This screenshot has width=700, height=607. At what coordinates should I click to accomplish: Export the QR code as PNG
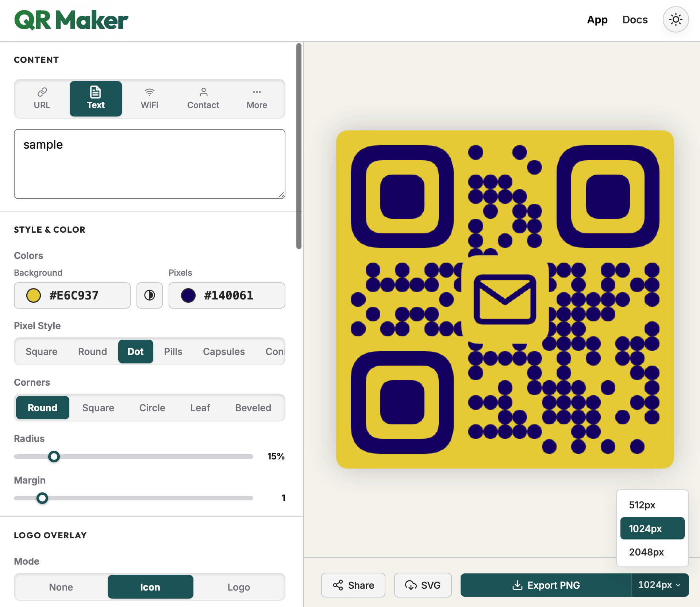point(546,585)
